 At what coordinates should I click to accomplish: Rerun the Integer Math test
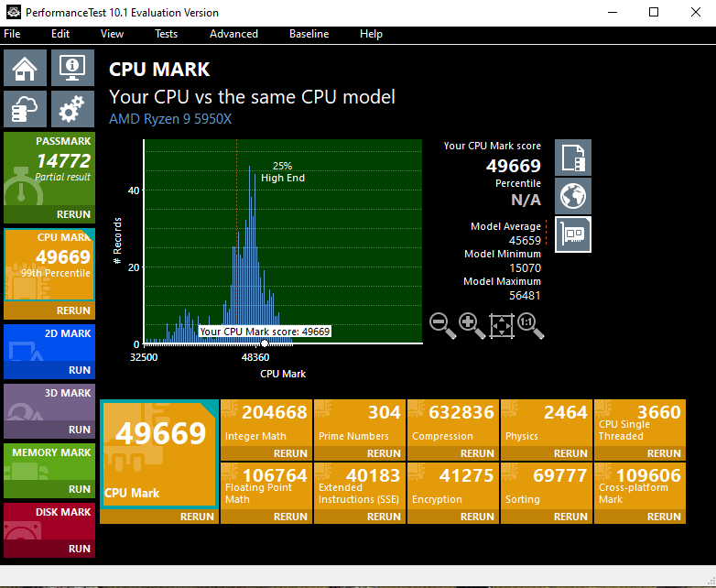tap(290, 453)
